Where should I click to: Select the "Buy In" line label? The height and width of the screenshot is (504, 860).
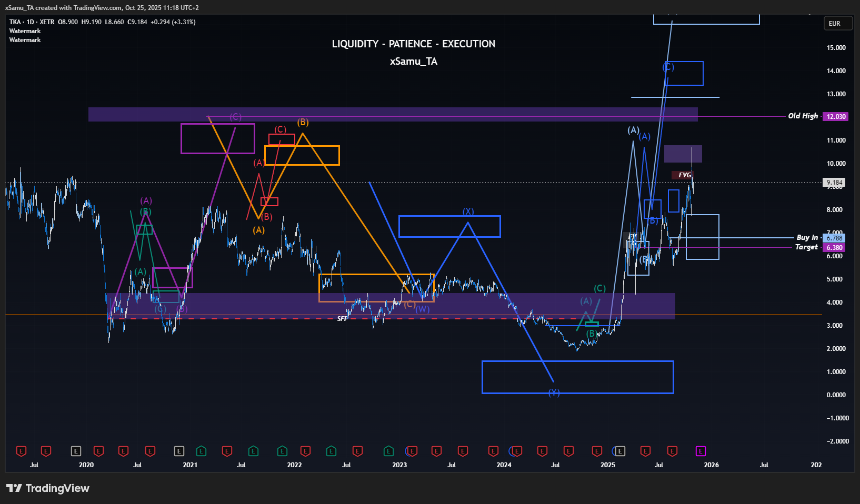[807, 238]
